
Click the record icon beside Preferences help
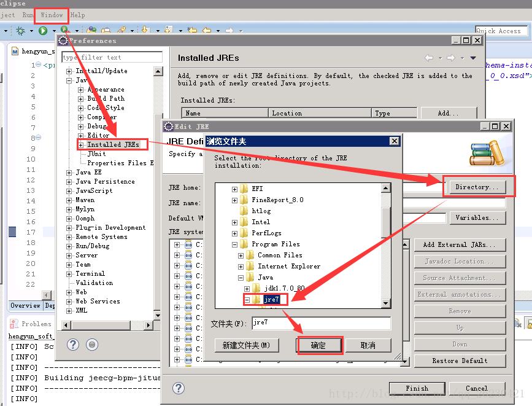[92, 345]
